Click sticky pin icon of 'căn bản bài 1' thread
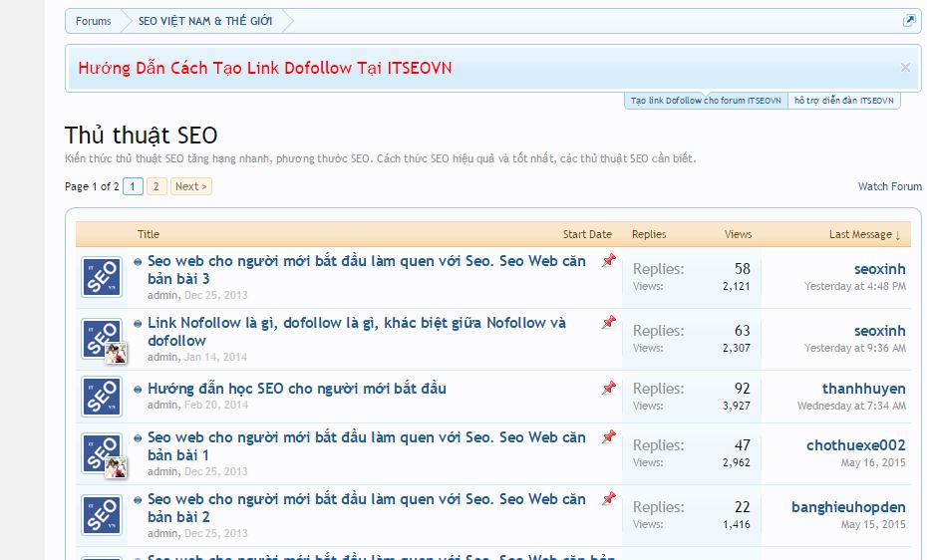Screen dimensions: 927x560 609,437
